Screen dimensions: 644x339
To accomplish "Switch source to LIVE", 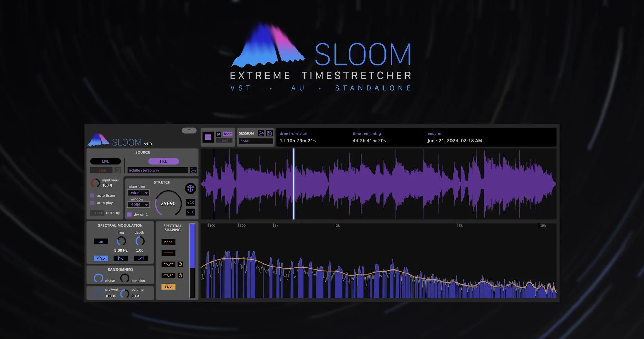I will (105, 161).
